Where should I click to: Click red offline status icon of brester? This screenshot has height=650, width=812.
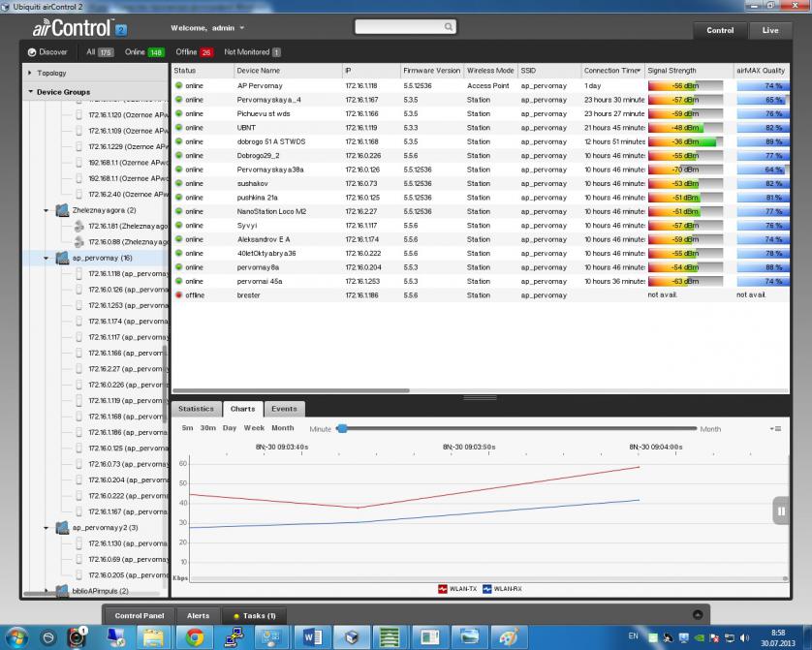[178, 295]
